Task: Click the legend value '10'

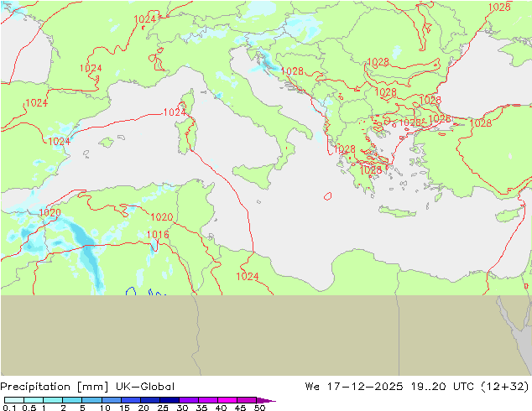Action: 105,408
